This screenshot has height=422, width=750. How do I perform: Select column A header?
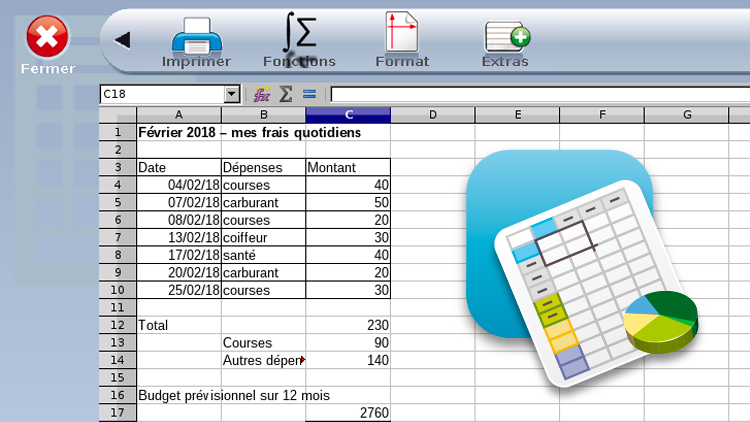[179, 115]
